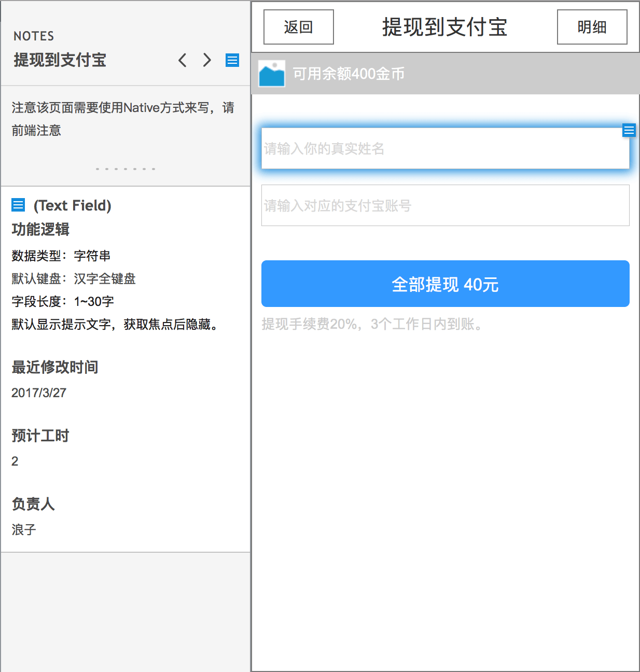Click the page note about Native方式
Image resolution: width=640 pixels, height=672 pixels.
(123, 119)
